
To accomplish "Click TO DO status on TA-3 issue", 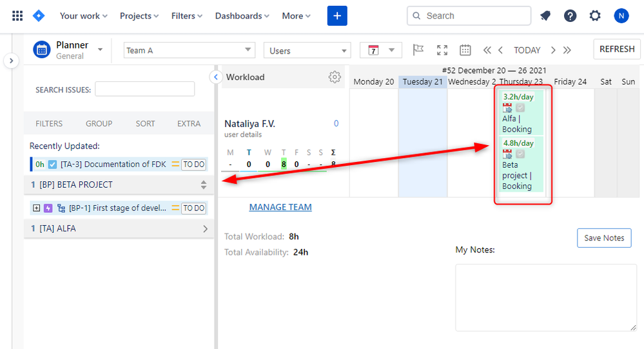I will 194,165.
